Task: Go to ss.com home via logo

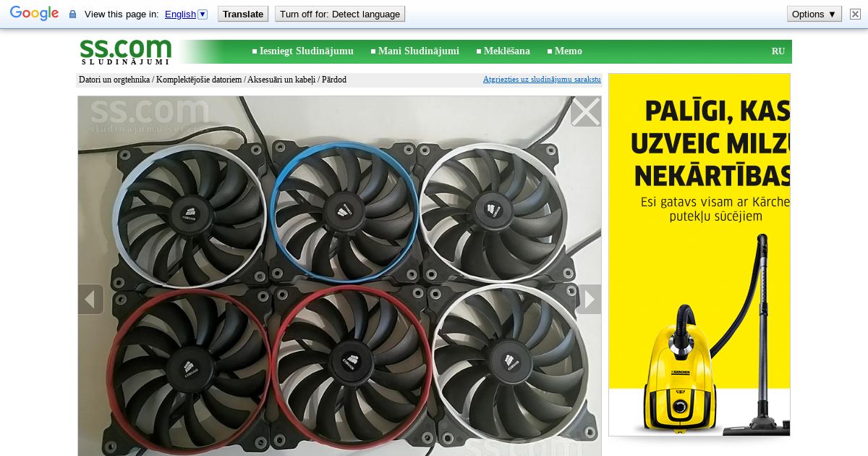Action: point(125,51)
